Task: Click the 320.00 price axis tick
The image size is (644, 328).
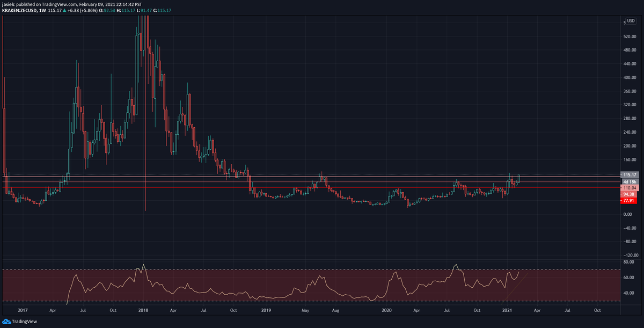Action: (x=629, y=105)
